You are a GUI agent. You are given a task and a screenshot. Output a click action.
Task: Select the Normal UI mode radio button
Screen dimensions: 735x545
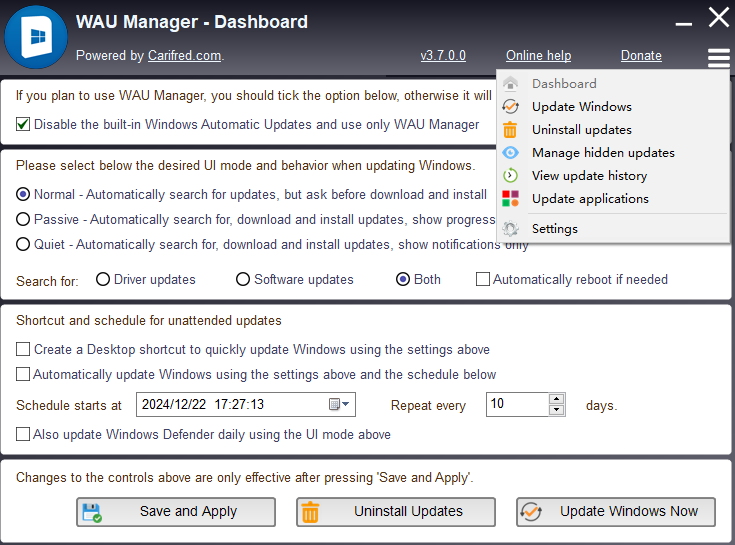[x=23, y=194]
